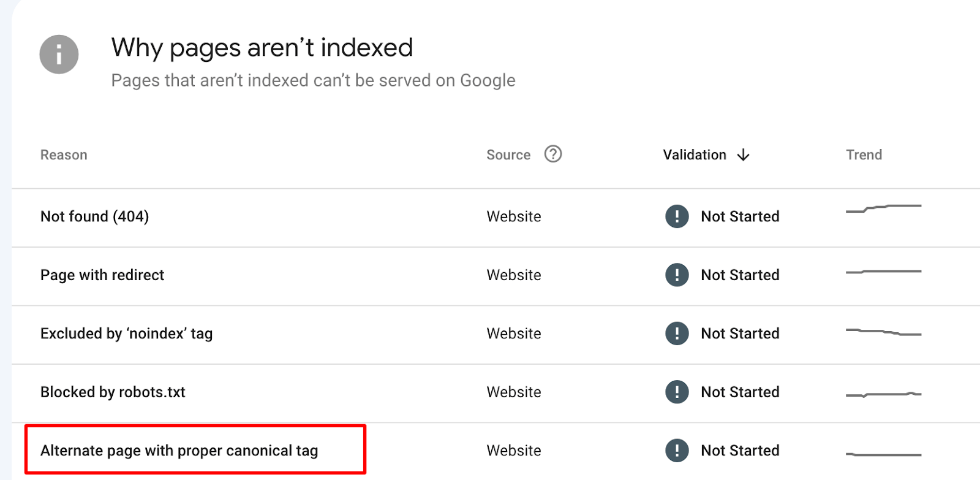Screen dimensions: 980x480
Task: Click warning icon in noindex tag row
Action: [677, 333]
